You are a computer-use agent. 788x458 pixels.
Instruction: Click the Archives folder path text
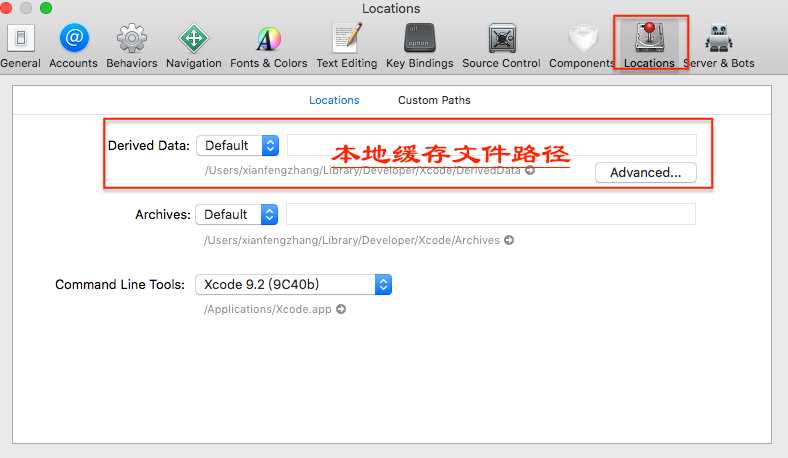point(352,240)
